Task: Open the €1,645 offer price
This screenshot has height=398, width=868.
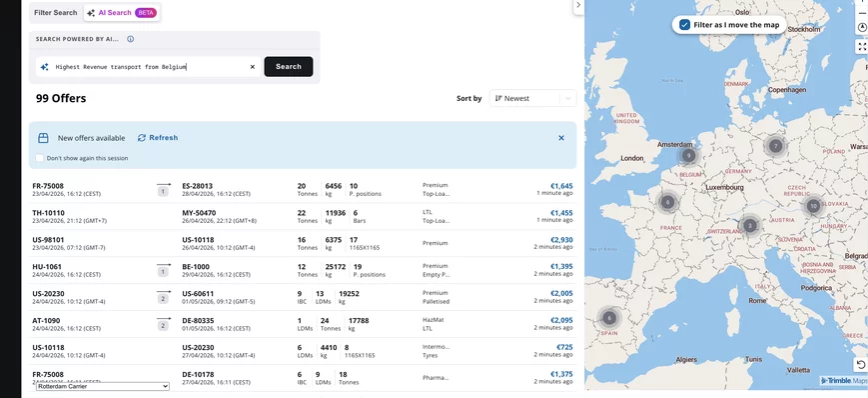Action: (561, 186)
